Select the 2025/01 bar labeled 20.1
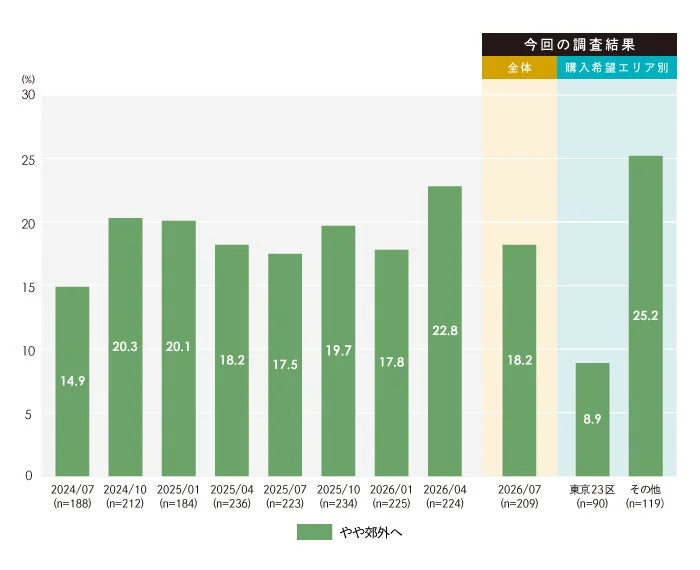Image resolution: width=700 pixels, height=570 pixels. pos(179,348)
